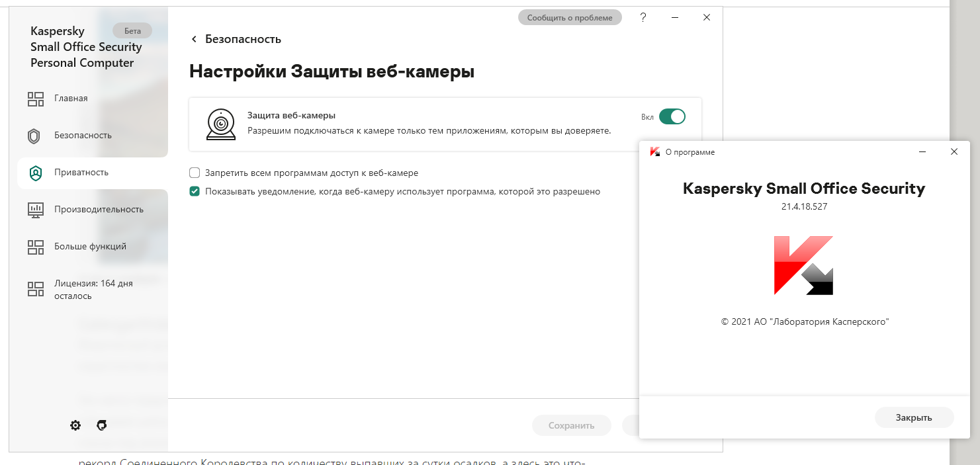The width and height of the screenshot is (980, 465).
Task: Click the small Kaspersky icon in About title bar
Action: point(655,152)
